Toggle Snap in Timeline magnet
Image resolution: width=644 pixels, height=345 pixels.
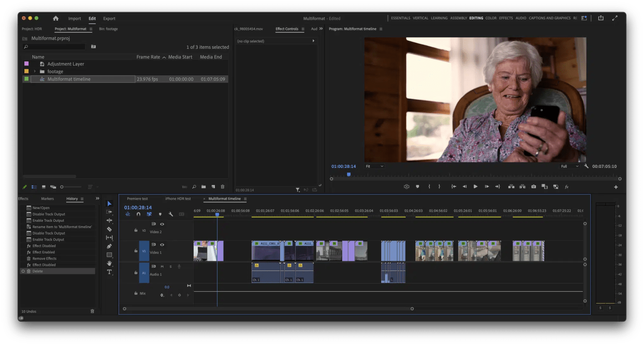pos(138,214)
